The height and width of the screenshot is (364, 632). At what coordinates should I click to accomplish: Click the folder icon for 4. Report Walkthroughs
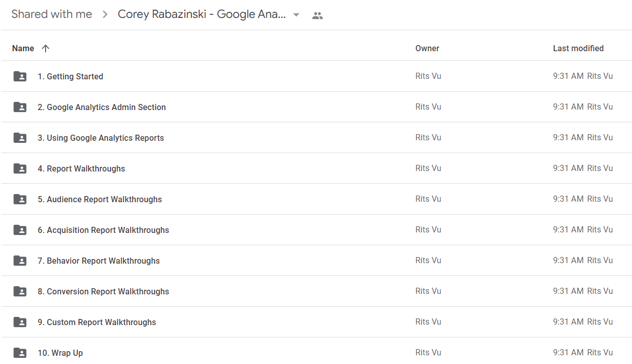click(x=20, y=168)
